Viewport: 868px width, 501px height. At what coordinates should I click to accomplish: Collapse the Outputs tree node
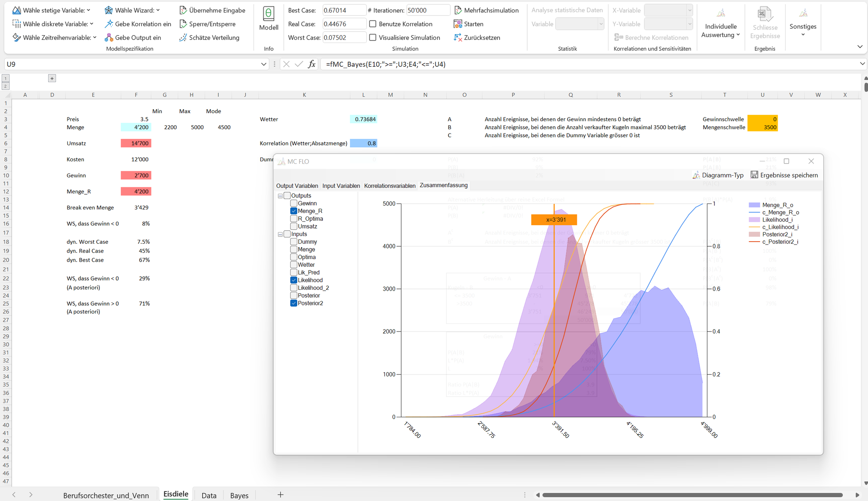click(280, 196)
